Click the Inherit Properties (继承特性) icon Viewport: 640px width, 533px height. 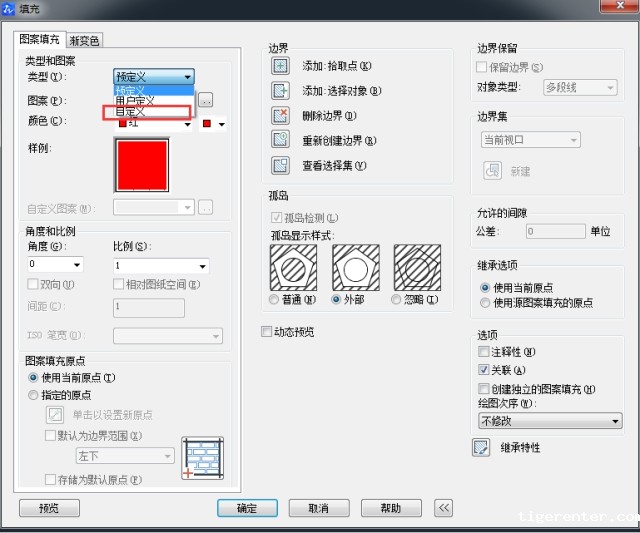[x=481, y=447]
